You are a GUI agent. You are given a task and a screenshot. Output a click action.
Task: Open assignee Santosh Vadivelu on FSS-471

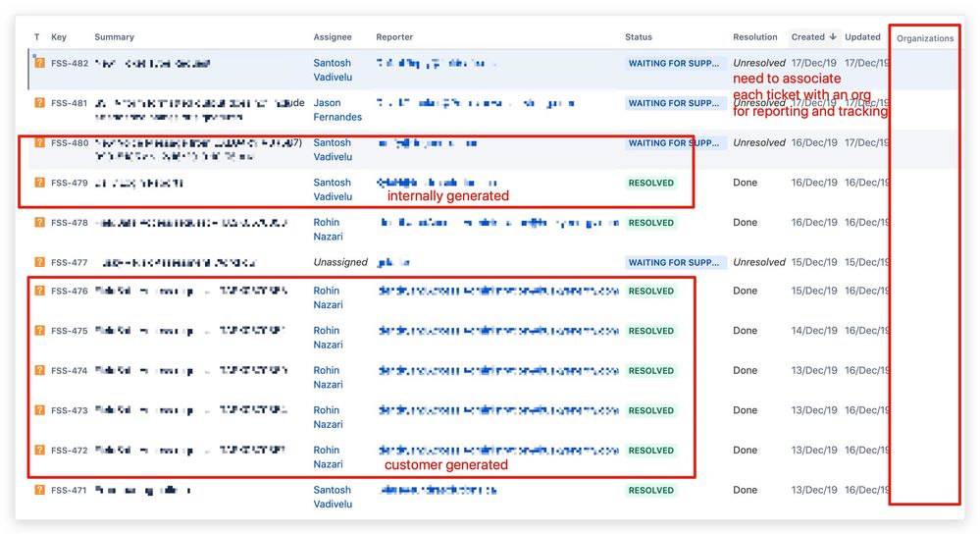pos(333,497)
